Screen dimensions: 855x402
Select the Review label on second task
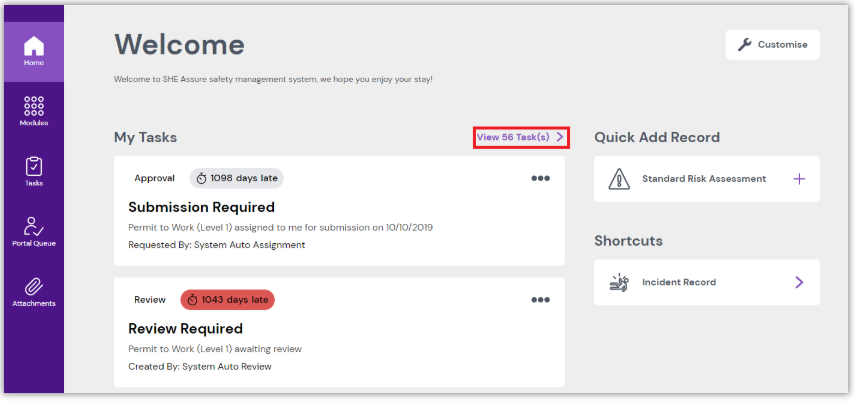coord(149,300)
